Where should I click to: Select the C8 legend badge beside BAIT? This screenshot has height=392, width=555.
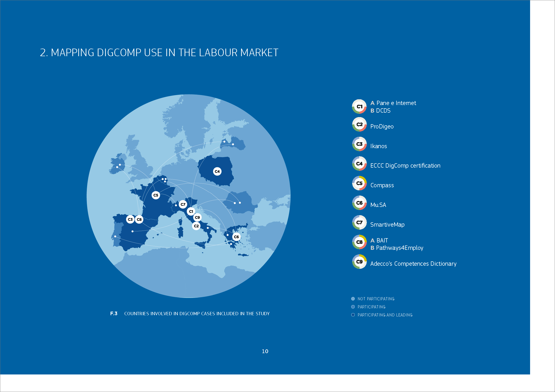point(359,242)
